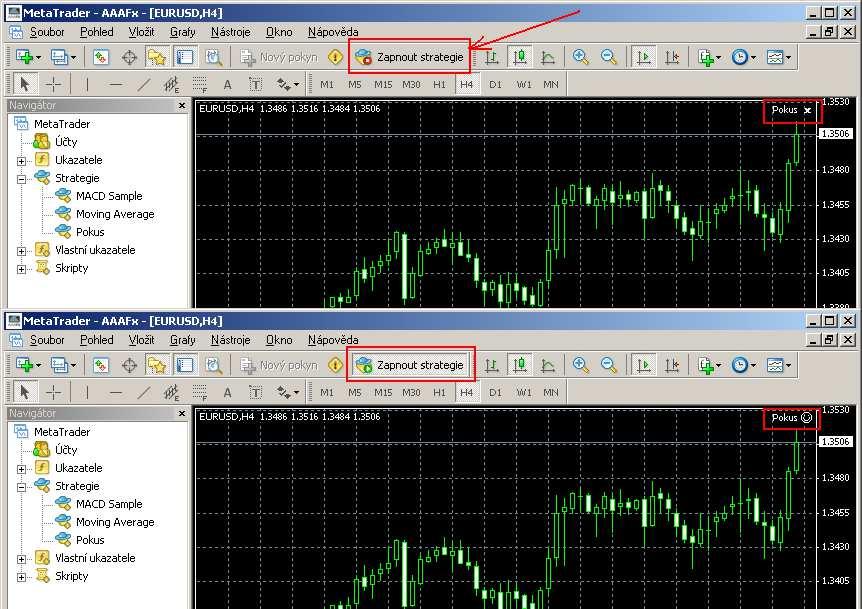
Task: Select candlestick chart icon in upper window
Action: [x=520, y=57]
